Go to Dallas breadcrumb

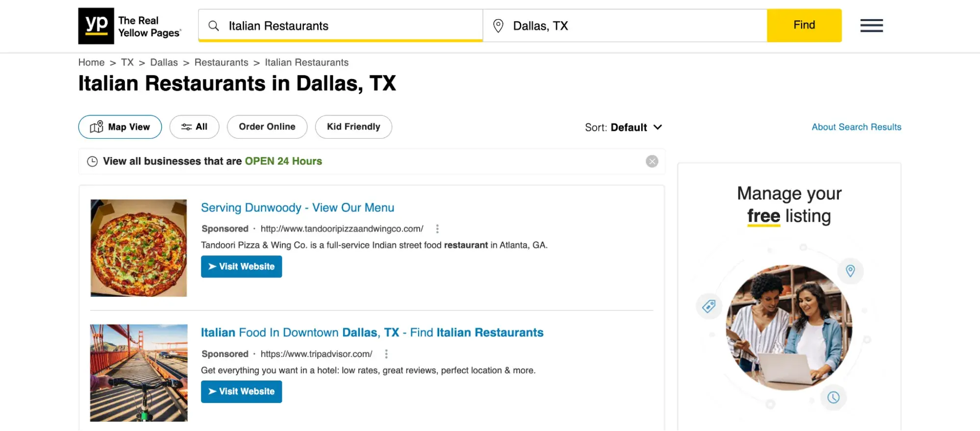coord(164,63)
